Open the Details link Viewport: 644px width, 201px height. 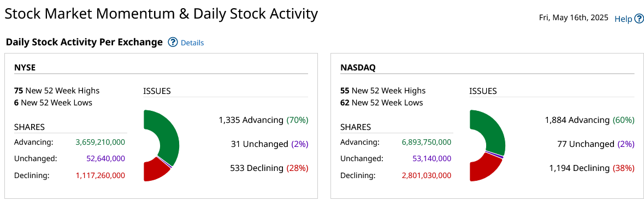coord(192,43)
